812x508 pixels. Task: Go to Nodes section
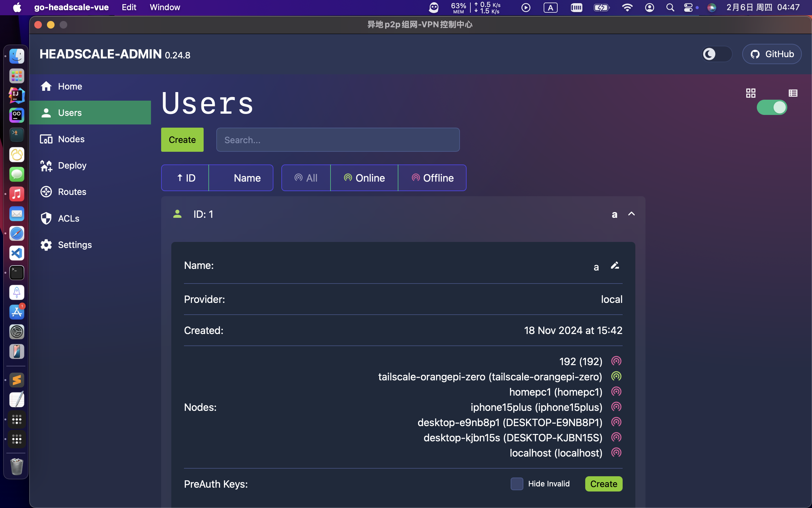[90, 139]
